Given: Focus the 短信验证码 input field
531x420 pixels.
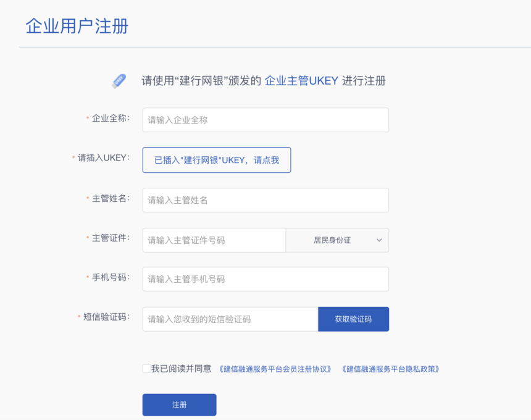Looking at the screenshot, I should (x=230, y=319).
